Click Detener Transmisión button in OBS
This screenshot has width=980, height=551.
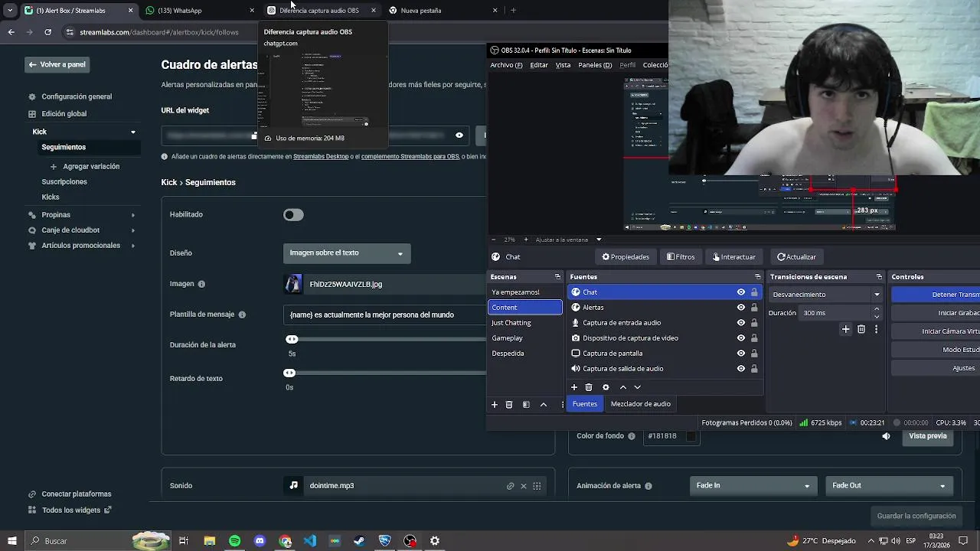pyautogui.click(x=936, y=295)
